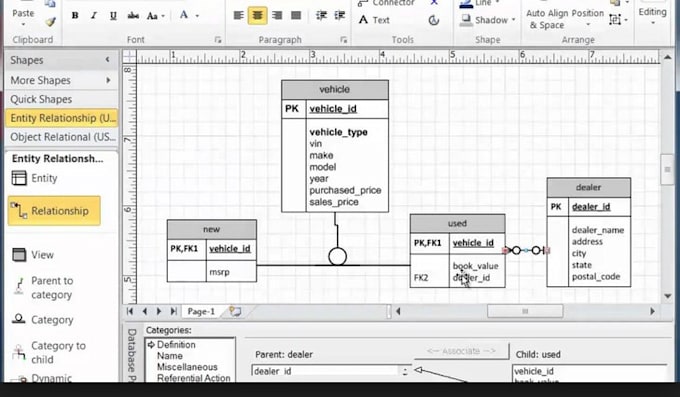Viewport: 680px width, 397px height.
Task: Open Font dialog launcher
Action: (x=218, y=40)
